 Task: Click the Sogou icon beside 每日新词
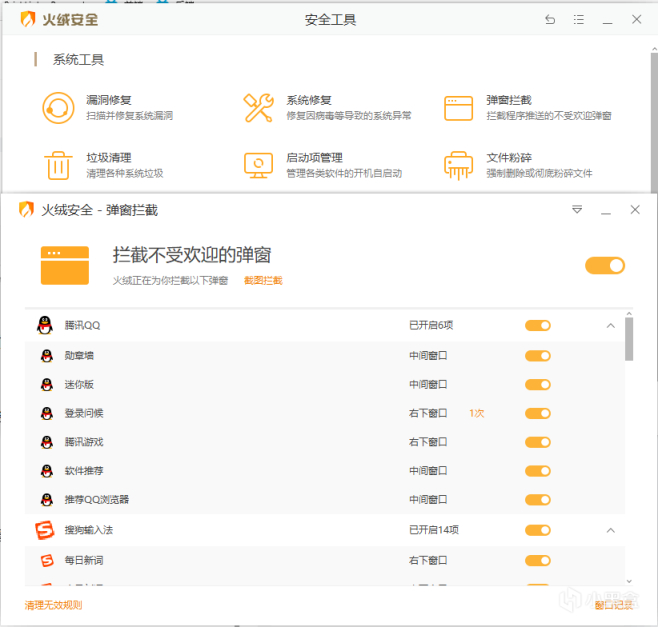[47, 560]
